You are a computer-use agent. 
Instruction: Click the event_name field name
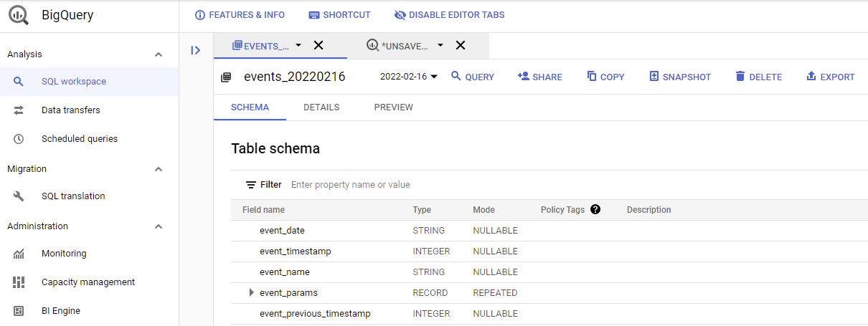(x=285, y=272)
